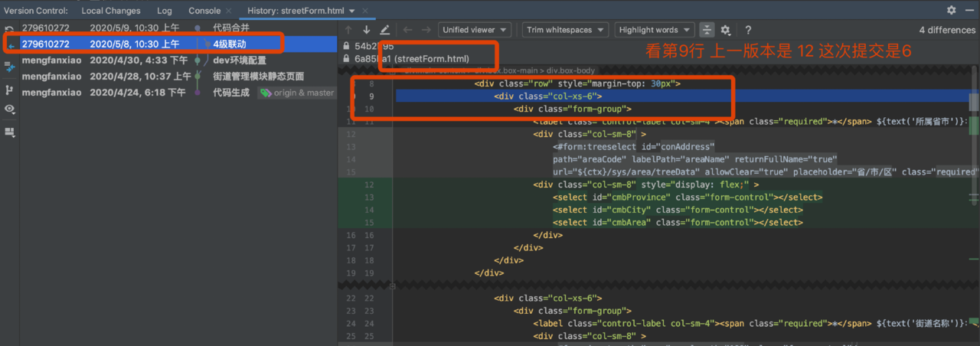Click highlighted line div class="col-xs-6" at line 9
The height and width of the screenshot is (346, 980).
pos(548,96)
